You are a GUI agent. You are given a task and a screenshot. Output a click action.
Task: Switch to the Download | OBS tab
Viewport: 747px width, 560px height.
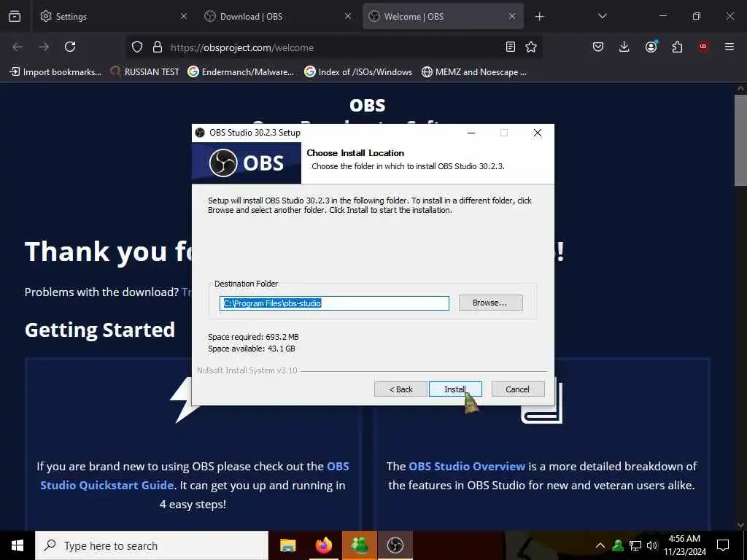click(277, 16)
